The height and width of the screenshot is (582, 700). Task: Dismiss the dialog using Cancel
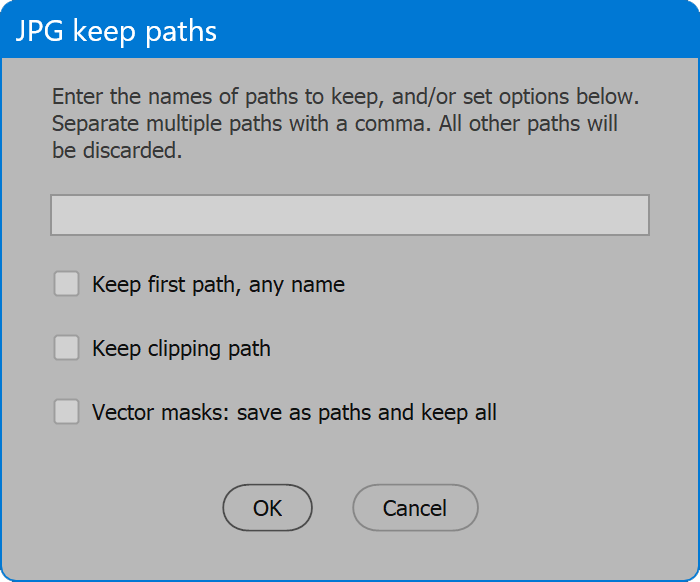[415, 508]
